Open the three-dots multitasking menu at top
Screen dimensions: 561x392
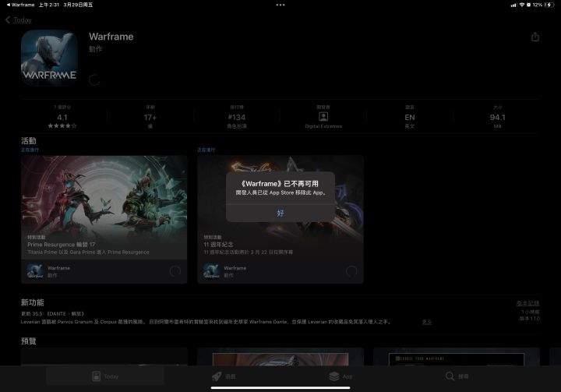[x=280, y=5]
